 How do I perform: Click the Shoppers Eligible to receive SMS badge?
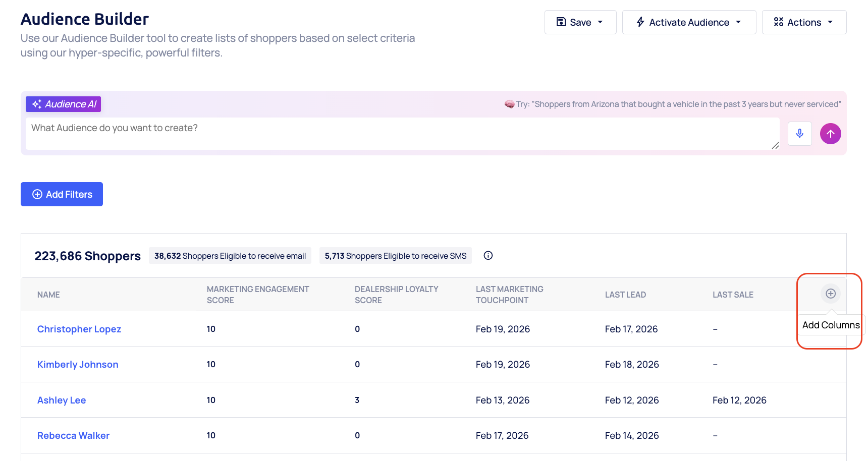tap(395, 255)
